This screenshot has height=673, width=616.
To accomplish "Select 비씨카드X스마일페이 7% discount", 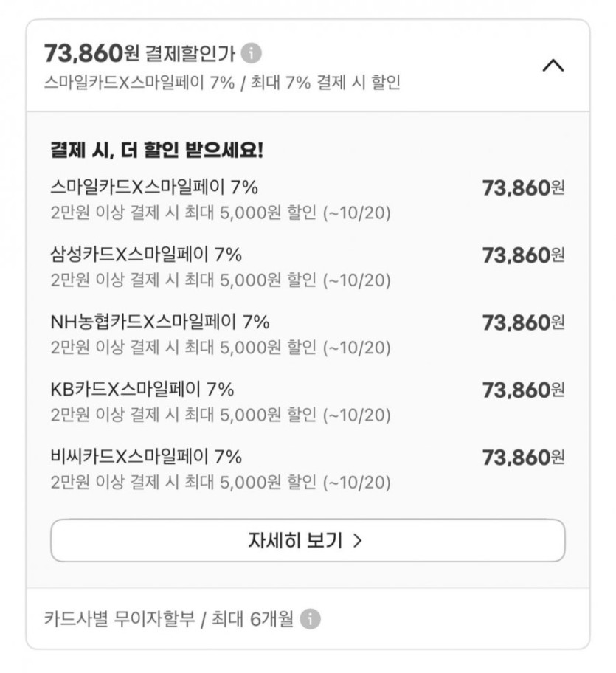I will click(x=146, y=457).
